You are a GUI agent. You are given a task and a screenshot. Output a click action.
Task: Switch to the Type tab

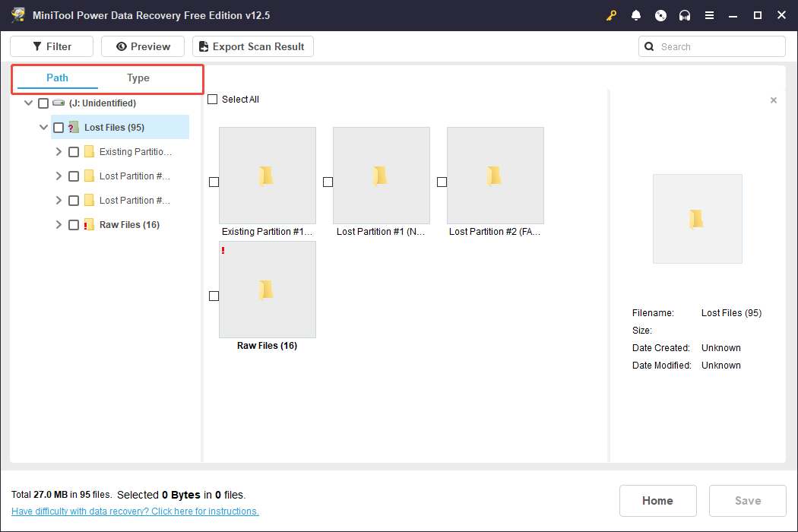coord(138,78)
